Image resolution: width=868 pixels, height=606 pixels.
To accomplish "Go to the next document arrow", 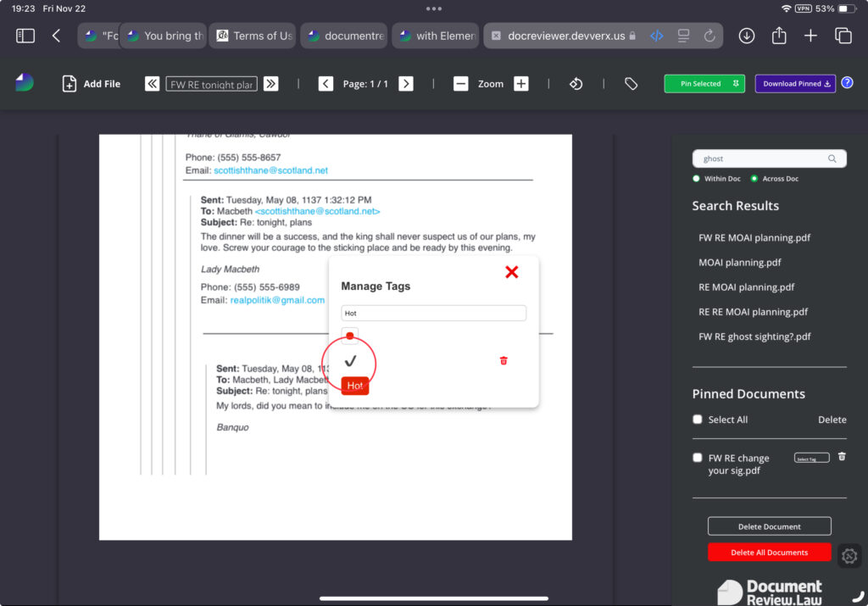I will (270, 84).
